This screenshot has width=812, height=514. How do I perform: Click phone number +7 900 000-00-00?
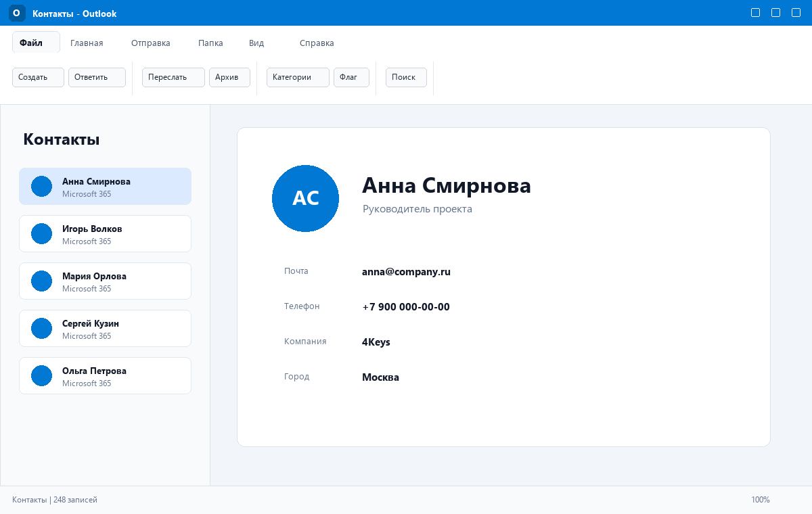pos(406,307)
